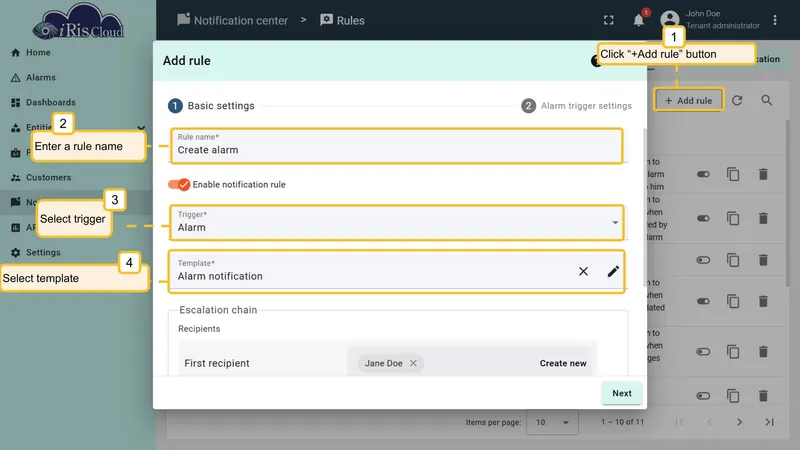Click the rules page scrollbar
Viewport: 800px width, 450px height.
788,204
